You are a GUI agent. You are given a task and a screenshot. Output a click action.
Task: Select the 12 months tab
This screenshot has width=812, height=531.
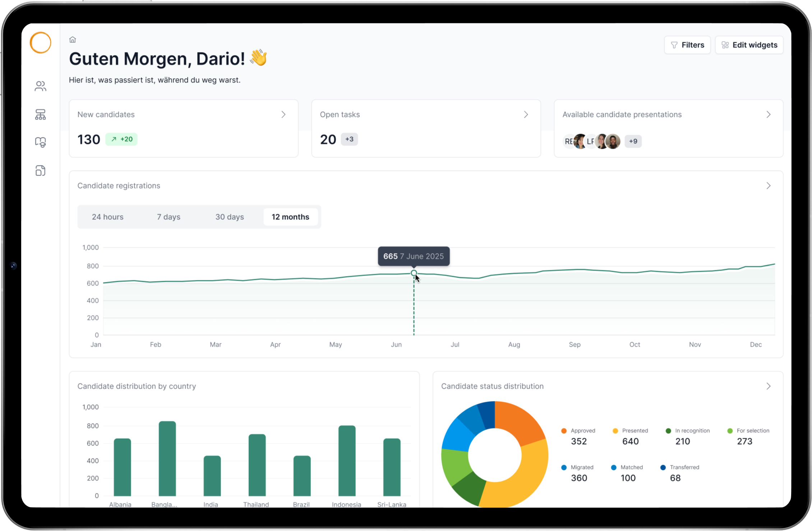291,217
